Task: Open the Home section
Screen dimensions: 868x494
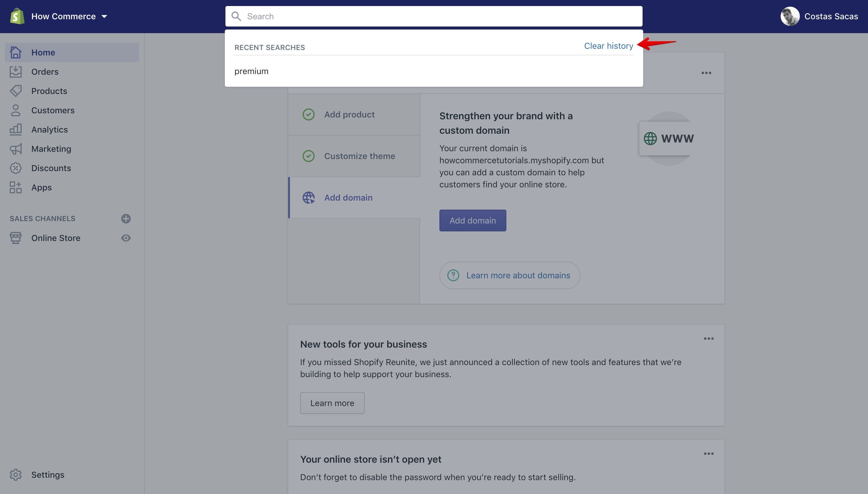Action: pos(72,52)
